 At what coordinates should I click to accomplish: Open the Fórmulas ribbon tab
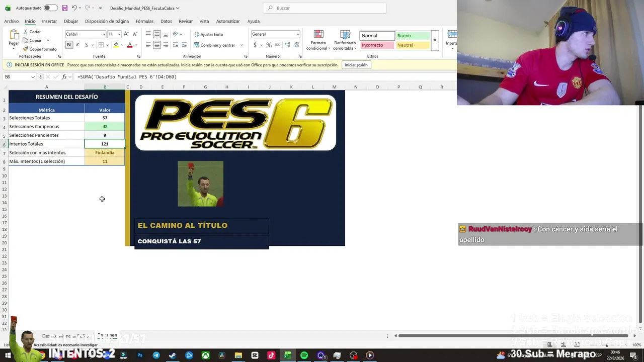pos(144,21)
